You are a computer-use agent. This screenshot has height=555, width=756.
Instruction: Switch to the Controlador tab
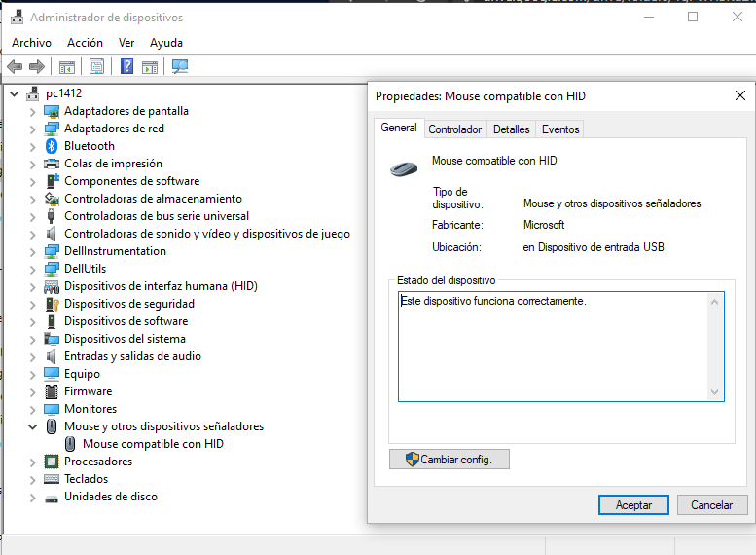click(454, 129)
